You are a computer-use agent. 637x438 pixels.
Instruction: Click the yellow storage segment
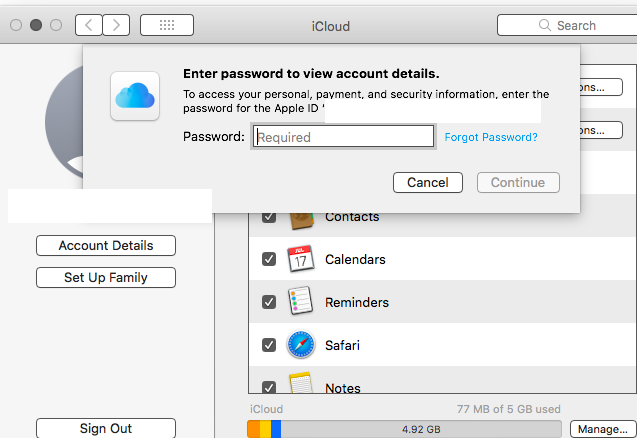pos(265,429)
